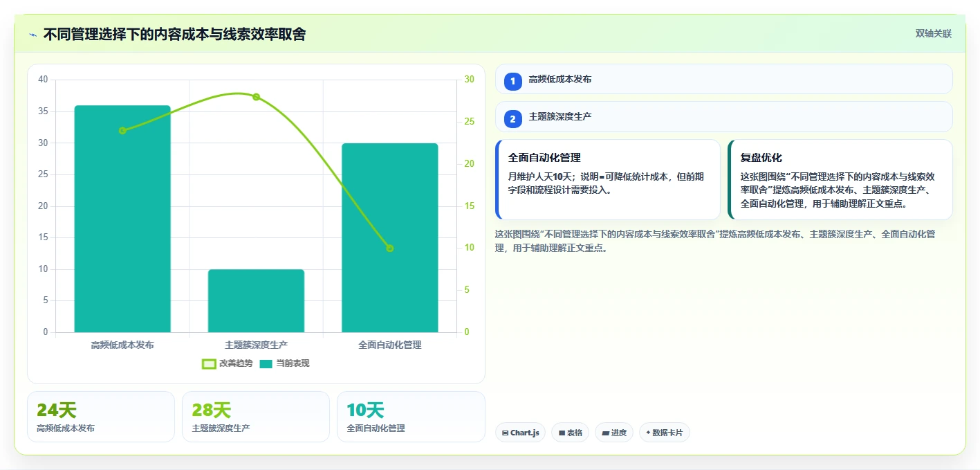Select step 1 高频低成本发布
The height and width of the screenshot is (470, 980).
pos(723,79)
